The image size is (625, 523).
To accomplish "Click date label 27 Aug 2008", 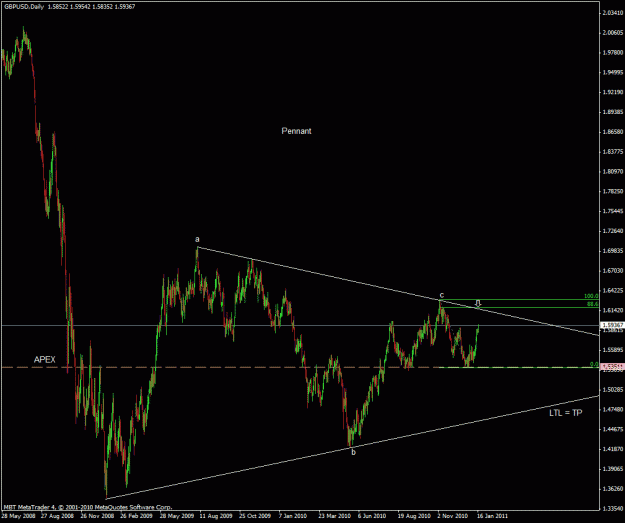I will pos(57,516).
